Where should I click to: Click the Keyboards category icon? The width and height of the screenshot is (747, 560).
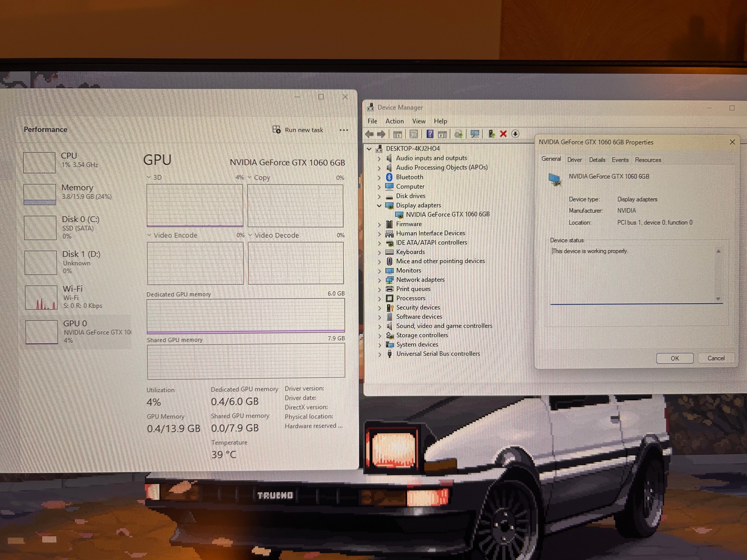tap(390, 252)
